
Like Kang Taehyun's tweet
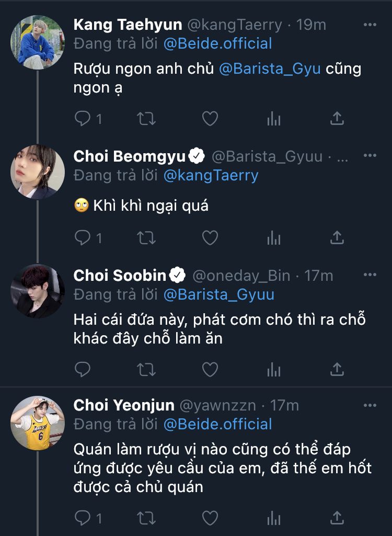pyautogui.click(x=210, y=119)
